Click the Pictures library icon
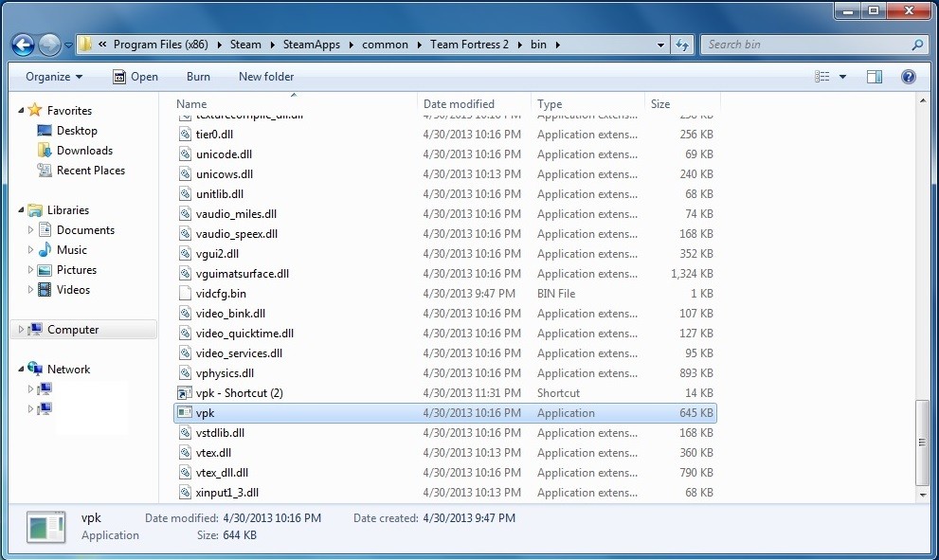The image size is (939, 560). (x=45, y=270)
